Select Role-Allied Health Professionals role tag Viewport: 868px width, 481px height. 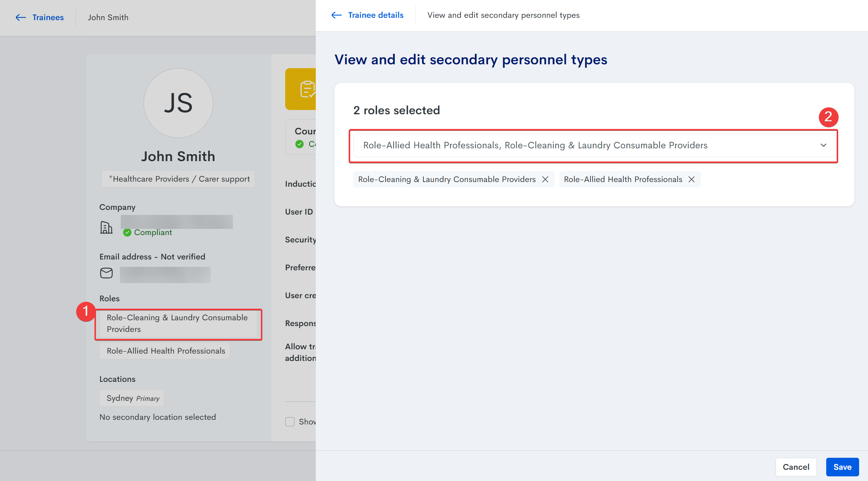tap(165, 351)
